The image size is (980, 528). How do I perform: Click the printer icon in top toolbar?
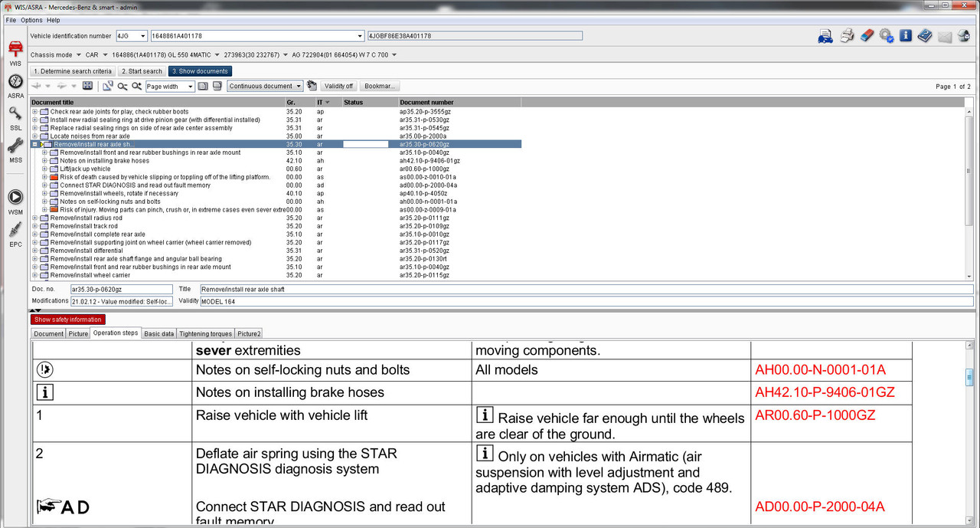pos(847,35)
